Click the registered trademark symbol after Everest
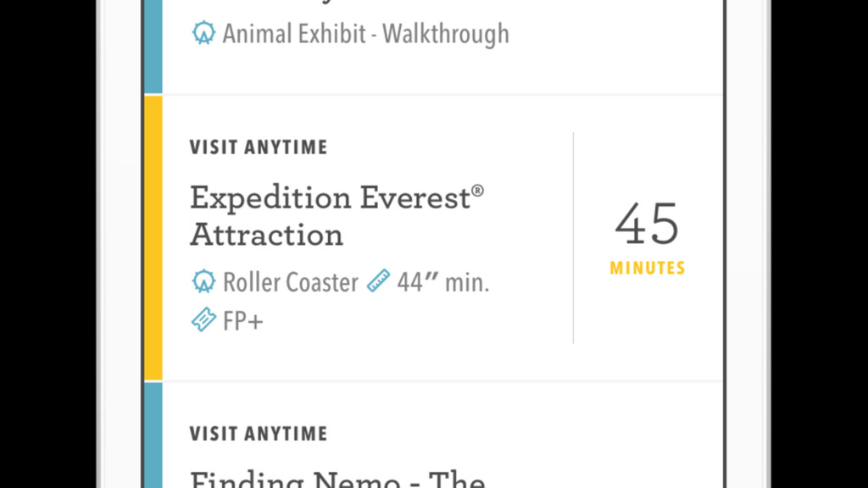The height and width of the screenshot is (488, 868). (x=478, y=191)
